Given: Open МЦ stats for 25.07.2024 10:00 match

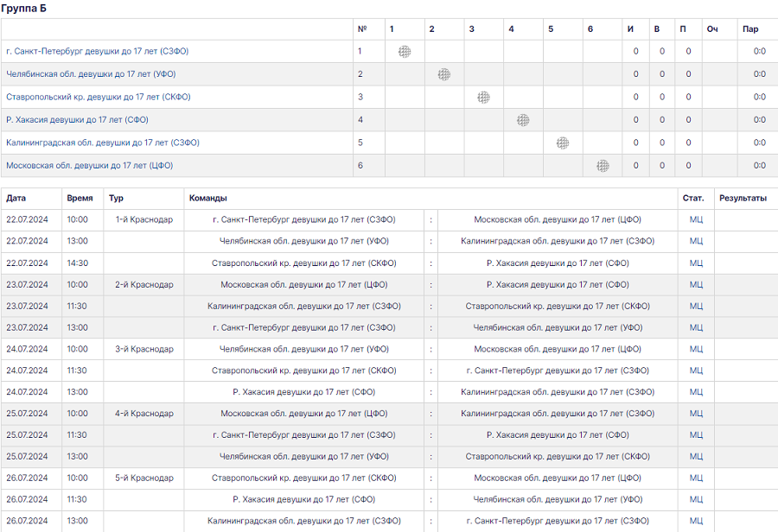Looking at the screenshot, I should 696,414.
